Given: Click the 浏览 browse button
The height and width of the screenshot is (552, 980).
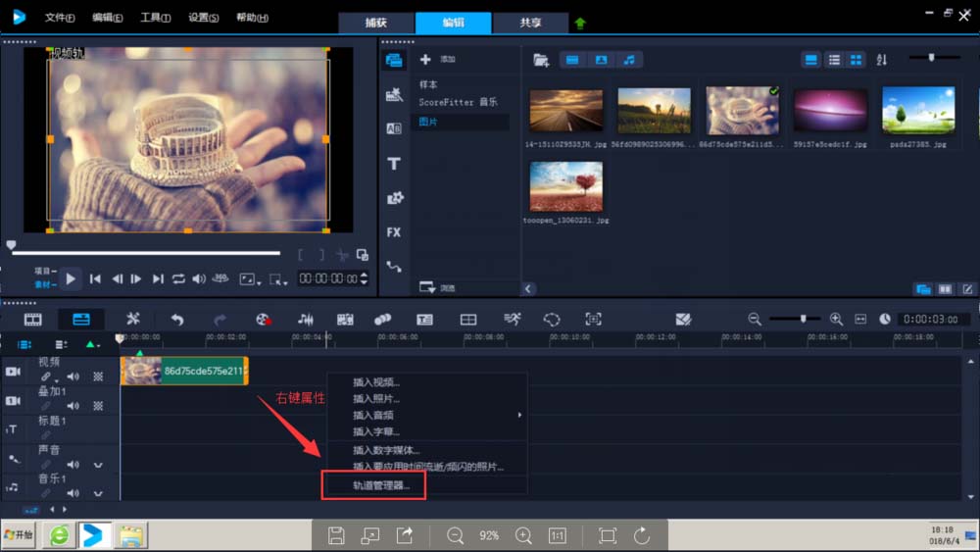Looking at the screenshot, I should pos(437,288).
